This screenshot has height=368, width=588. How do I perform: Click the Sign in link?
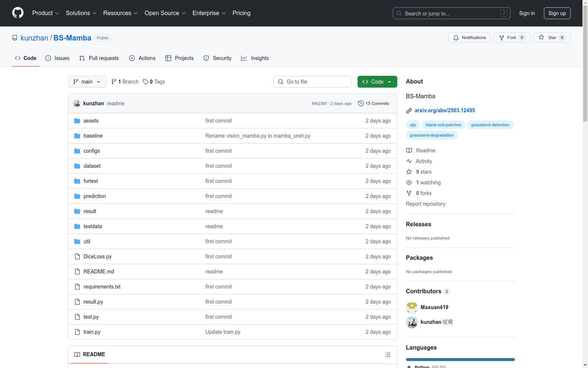527,13
